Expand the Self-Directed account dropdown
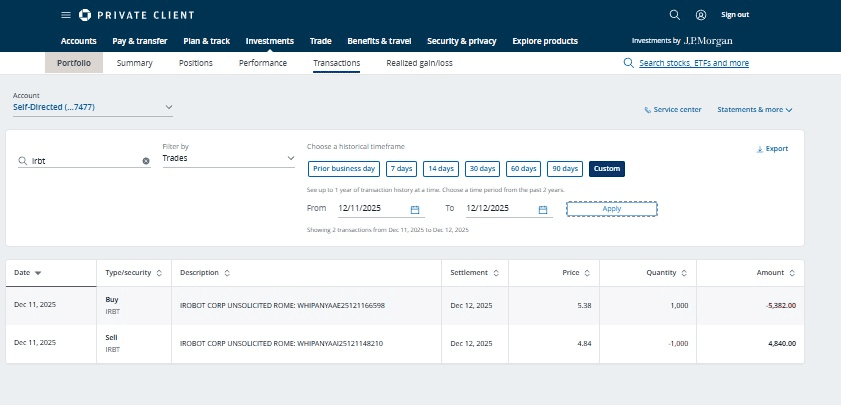The image size is (841, 405). [168, 107]
